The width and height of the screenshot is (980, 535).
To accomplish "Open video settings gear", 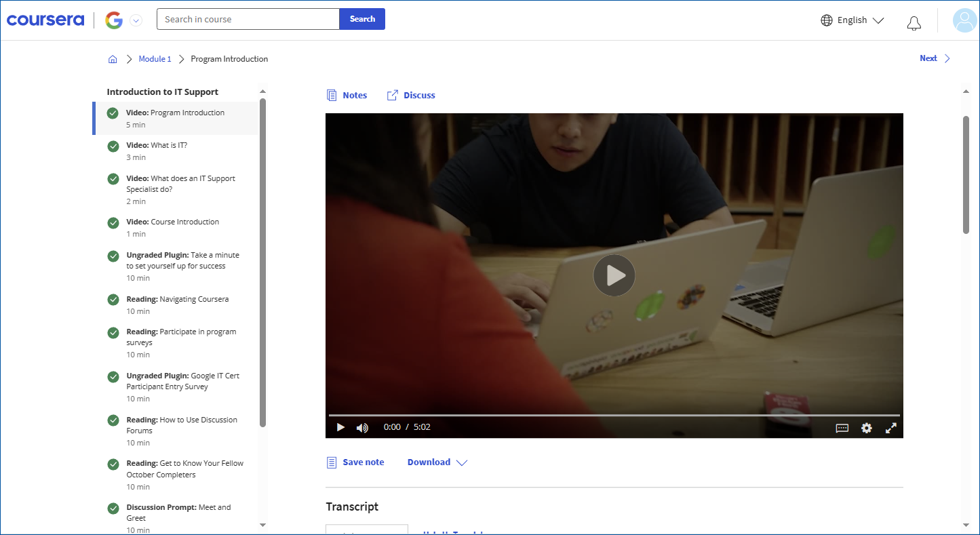I will 866,428.
